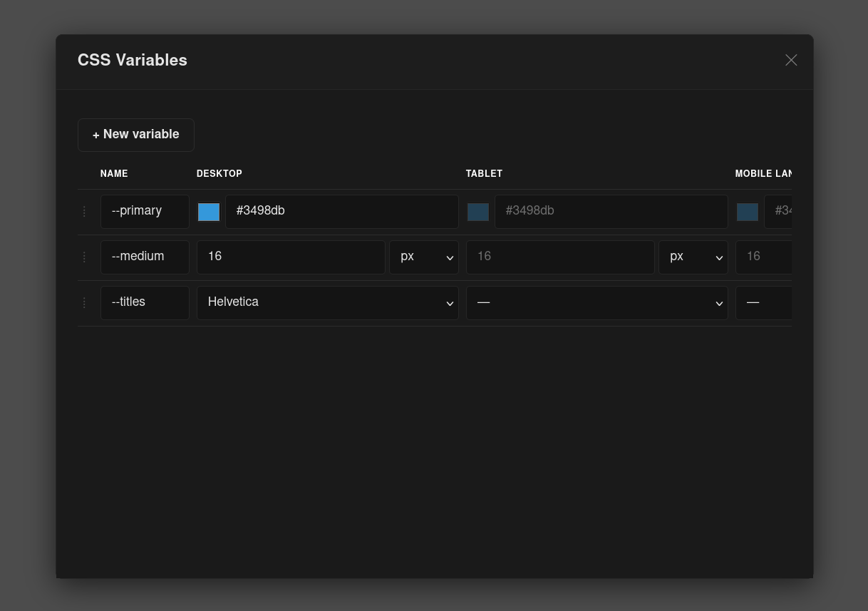The height and width of the screenshot is (611, 868).
Task: Open tablet color swatch for --primary
Action: pyautogui.click(x=478, y=212)
